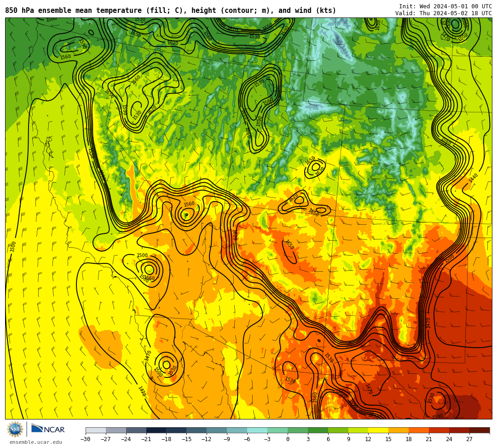Pick the dark red swatch between 21 and 24
This screenshot has height=448, width=497.
click(439, 430)
